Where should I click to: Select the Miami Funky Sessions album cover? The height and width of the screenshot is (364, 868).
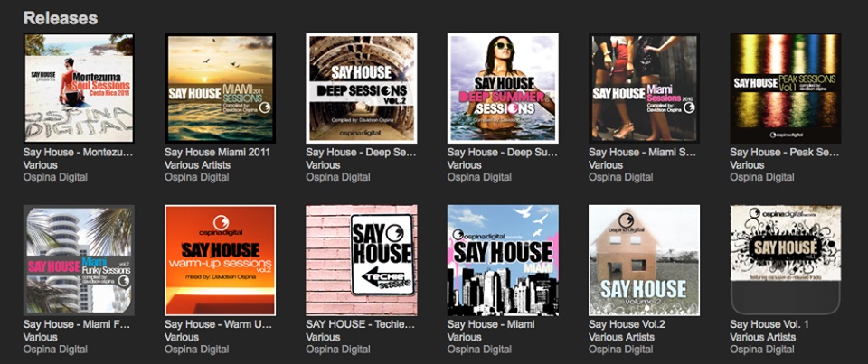point(79,260)
